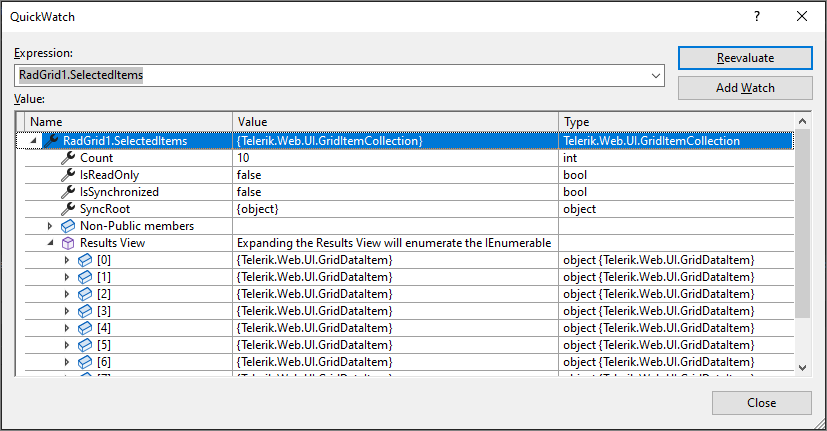Click the object icon of item [1]
The width and height of the screenshot is (827, 431).
85,277
